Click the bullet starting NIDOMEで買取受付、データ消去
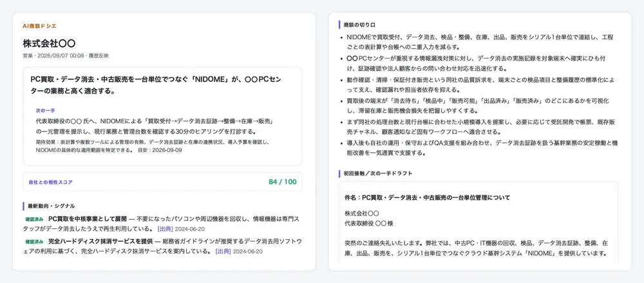 480,42
